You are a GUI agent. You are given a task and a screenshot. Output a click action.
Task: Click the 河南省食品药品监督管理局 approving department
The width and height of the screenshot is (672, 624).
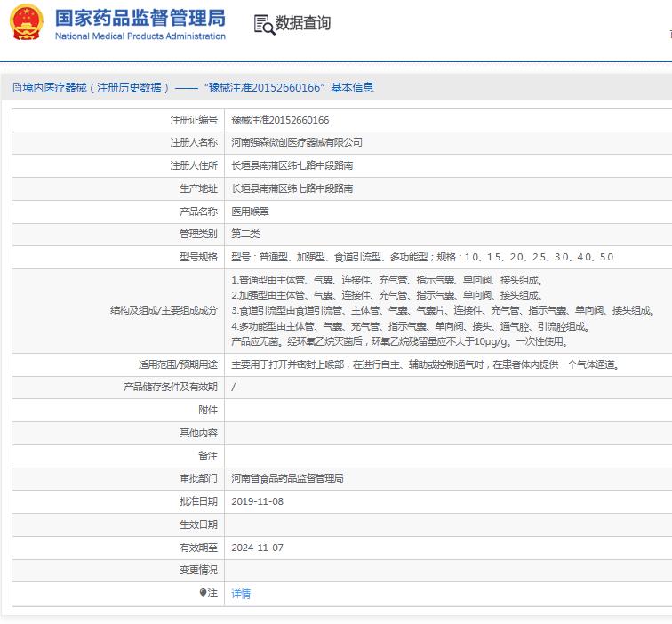[287, 478]
